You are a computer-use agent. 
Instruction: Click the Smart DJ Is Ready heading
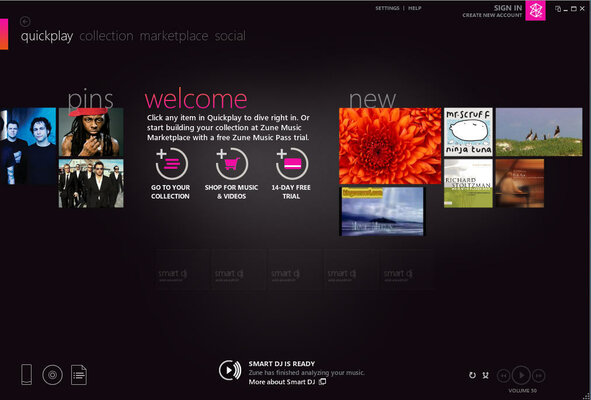pos(282,364)
